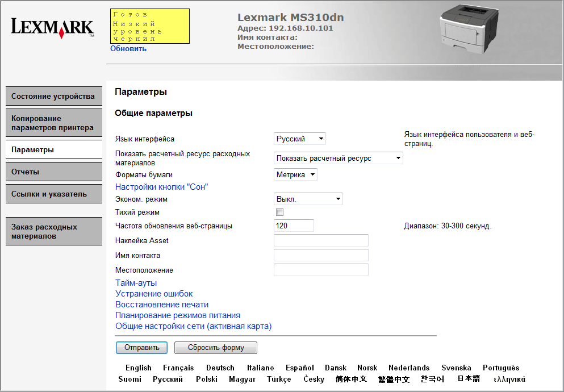
Task: Switch language to 한국어
Action: (432, 379)
